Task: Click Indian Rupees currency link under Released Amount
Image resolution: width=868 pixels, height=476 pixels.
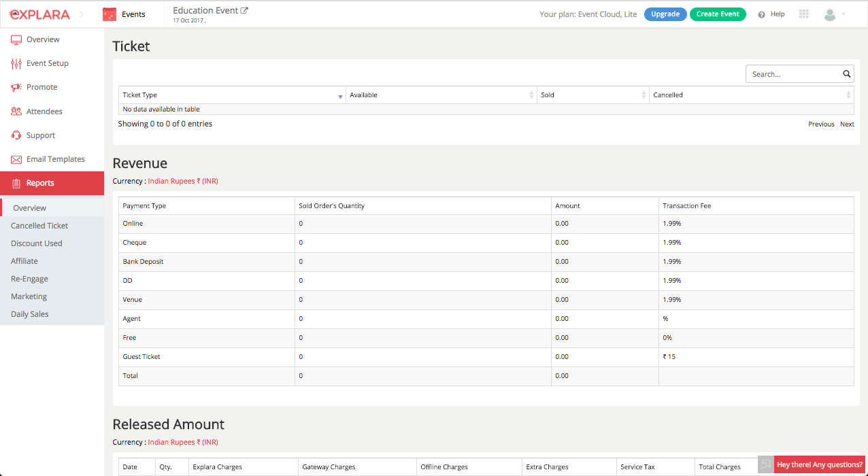Action: (183, 442)
